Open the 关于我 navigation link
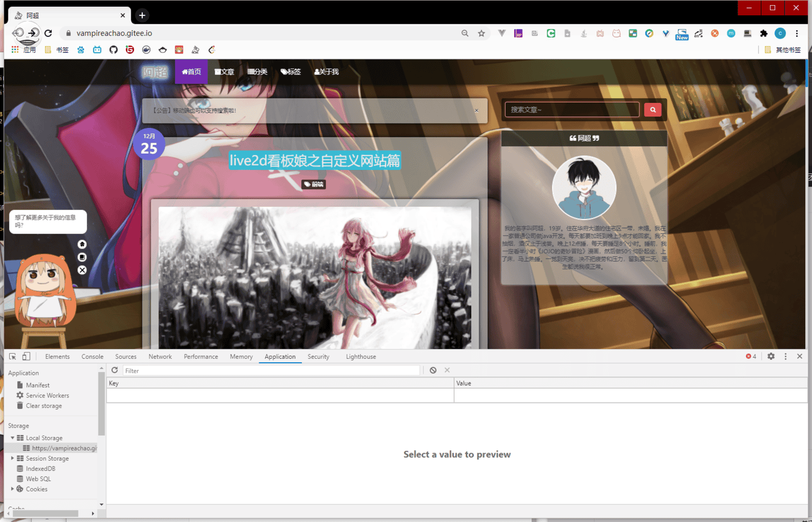The width and height of the screenshot is (812, 522). 326,72
